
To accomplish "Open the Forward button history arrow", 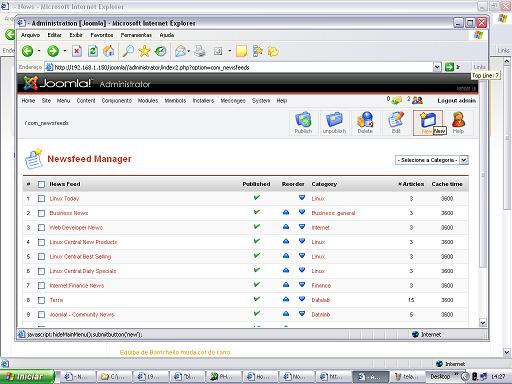I will coord(64,51).
